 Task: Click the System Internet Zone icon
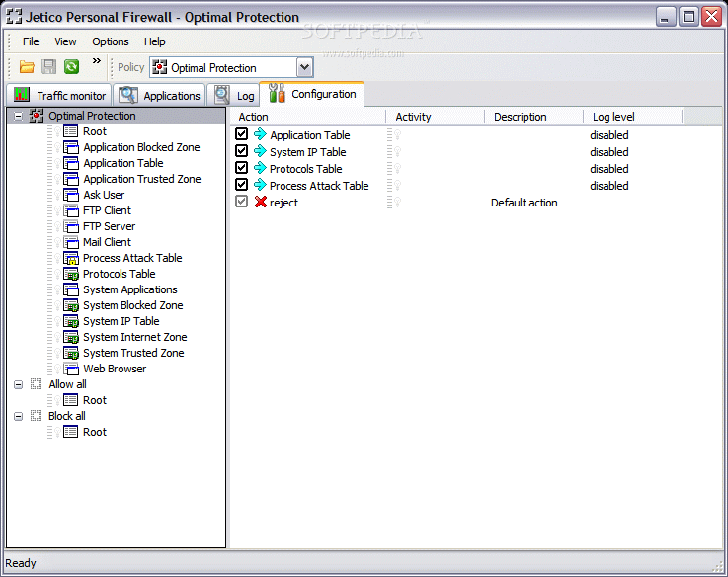70,337
